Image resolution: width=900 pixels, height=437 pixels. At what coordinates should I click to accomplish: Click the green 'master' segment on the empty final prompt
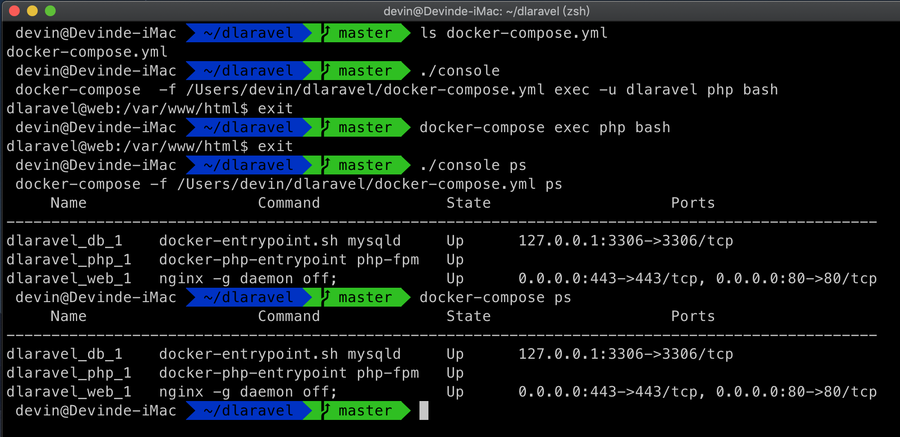pos(365,411)
